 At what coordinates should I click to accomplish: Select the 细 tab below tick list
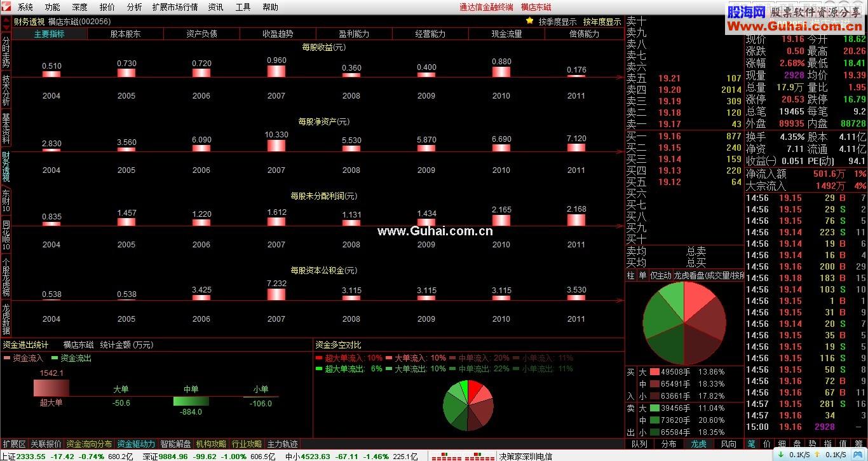pyautogui.click(x=782, y=444)
